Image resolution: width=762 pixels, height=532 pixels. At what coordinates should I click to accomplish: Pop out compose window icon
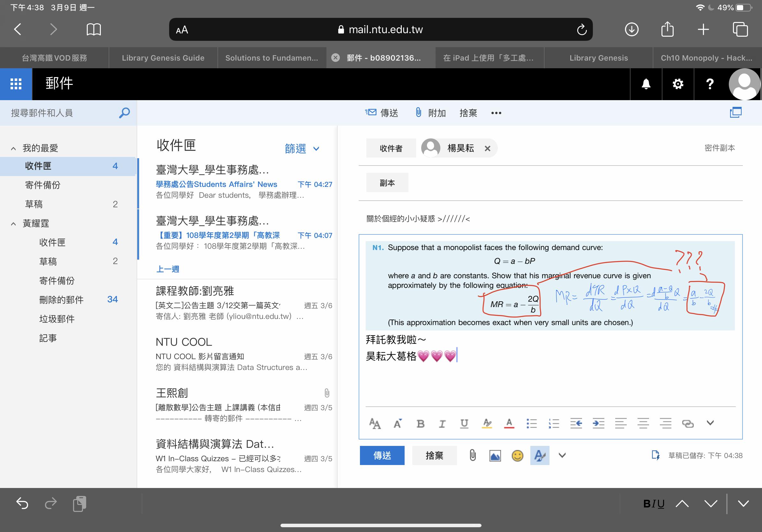[x=736, y=113]
